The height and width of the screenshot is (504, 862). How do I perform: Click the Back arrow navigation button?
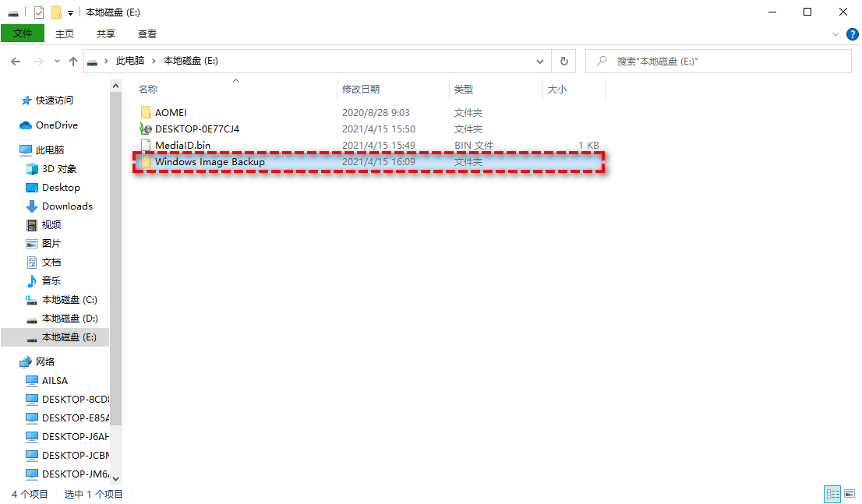click(x=16, y=61)
